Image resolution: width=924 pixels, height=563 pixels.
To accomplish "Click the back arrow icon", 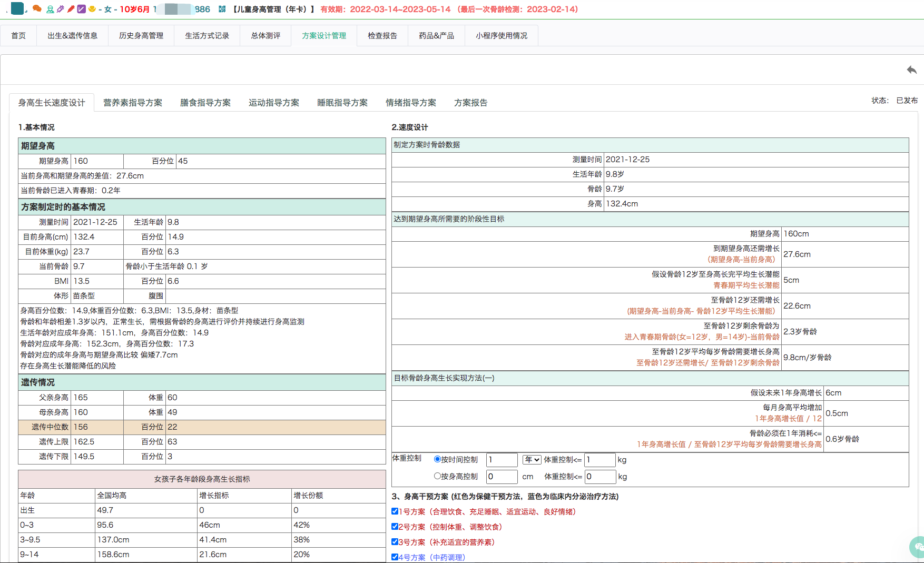I will coord(911,70).
